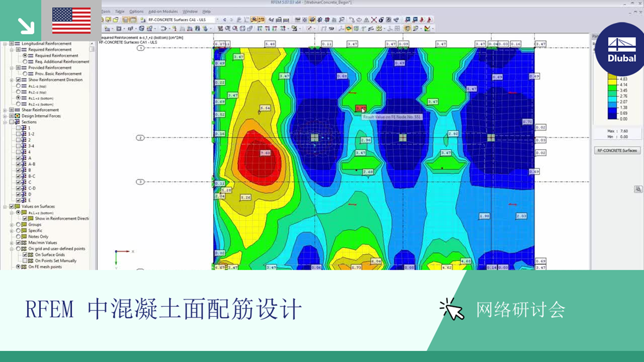Click the warning triangle toolbar icon
644x362 pixels.
(x=367, y=19)
